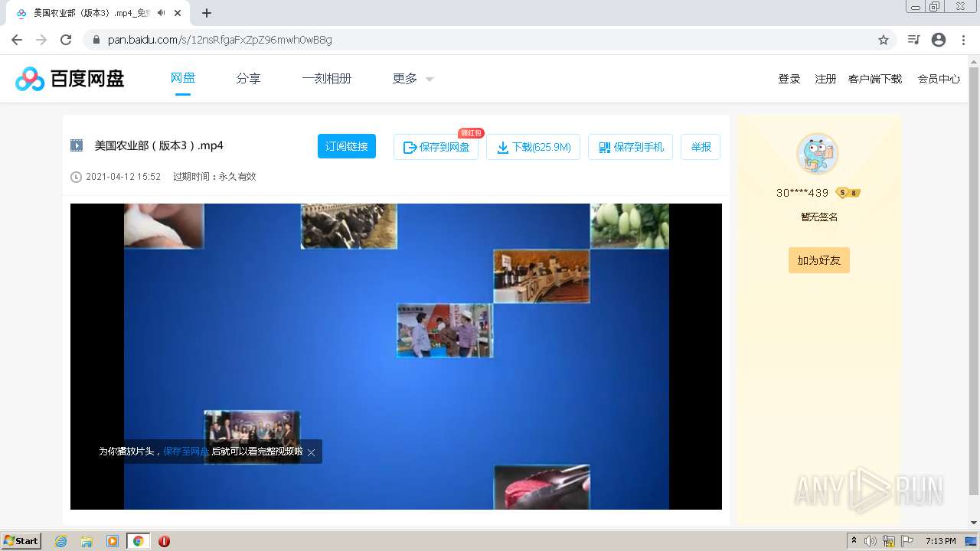Click 保存到手机 button
The image size is (980, 551).
[631, 147]
